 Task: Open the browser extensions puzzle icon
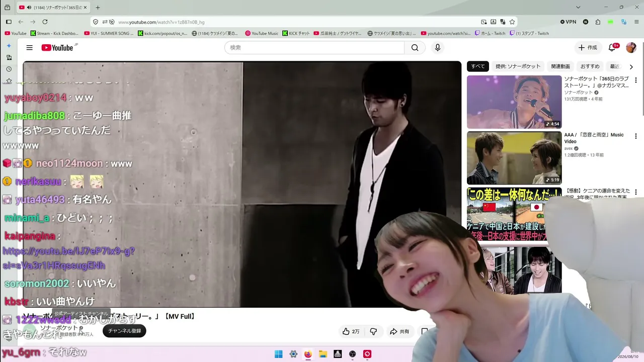[x=598, y=22]
